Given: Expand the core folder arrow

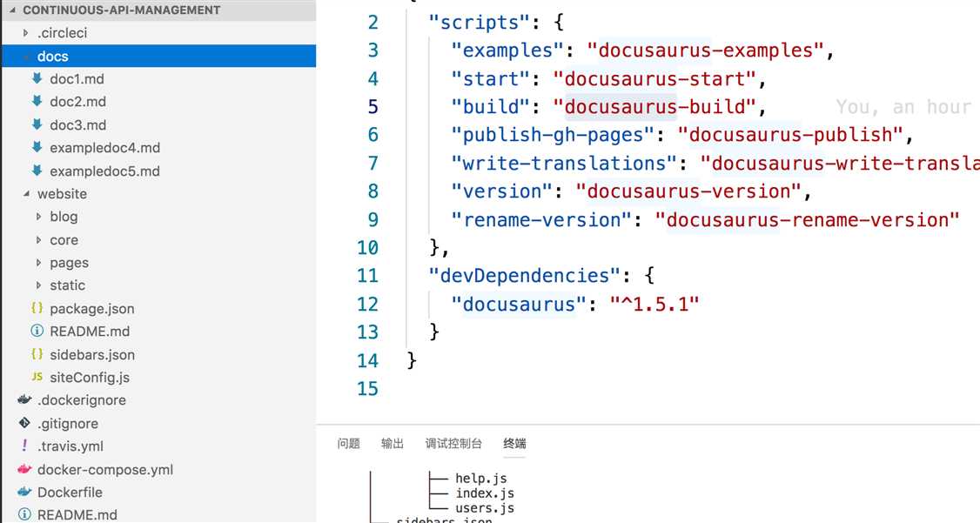Looking at the screenshot, I should pos(39,240).
